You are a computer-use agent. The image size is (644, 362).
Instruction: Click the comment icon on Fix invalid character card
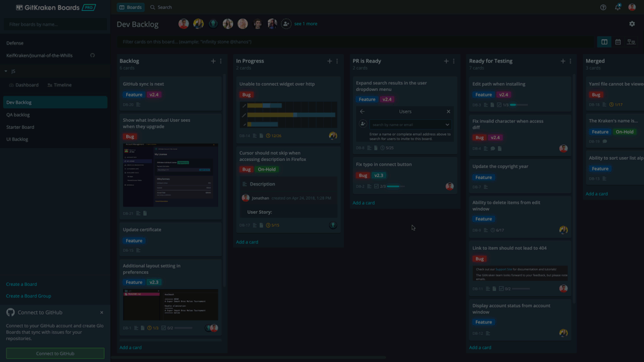pyautogui.click(x=493, y=149)
